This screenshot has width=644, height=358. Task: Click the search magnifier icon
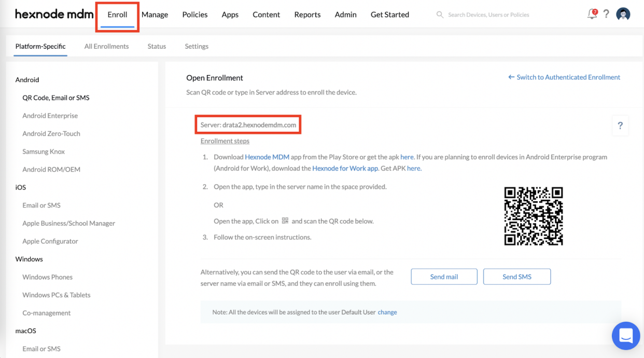440,15
